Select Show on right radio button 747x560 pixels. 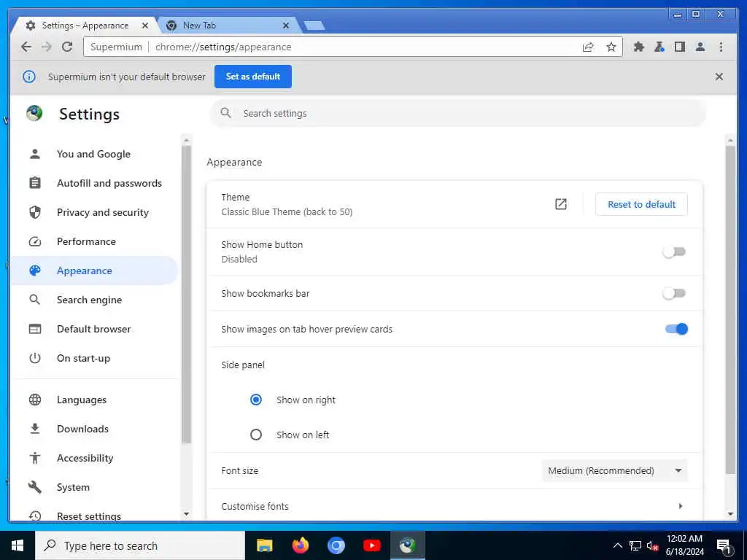(x=256, y=400)
